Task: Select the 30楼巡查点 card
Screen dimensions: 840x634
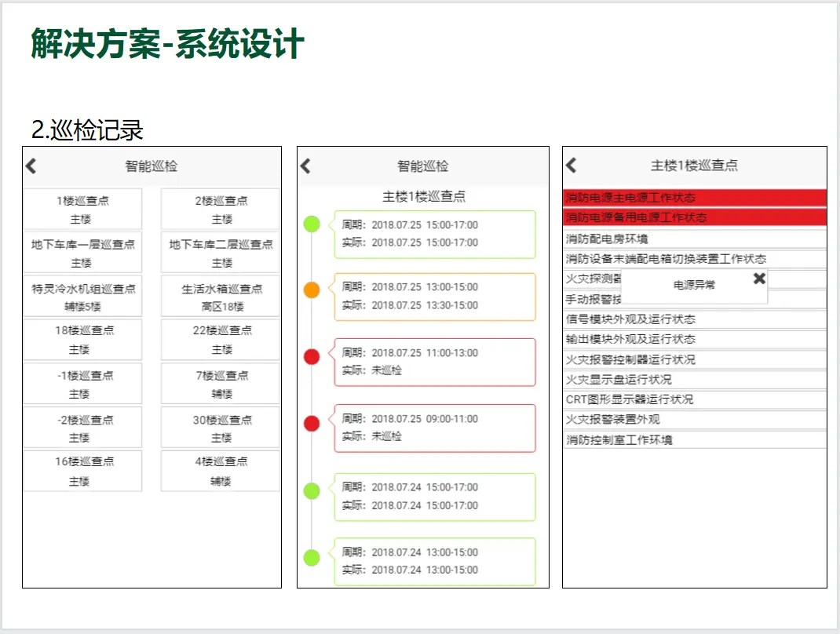Action: click(221, 428)
